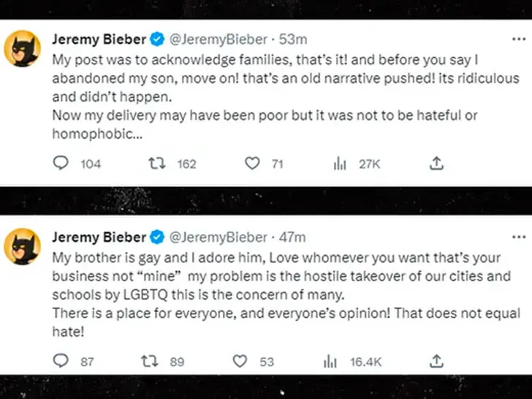The image size is (532, 399).
Task: Click the verified badge on the second tweet
Action: [156, 237]
